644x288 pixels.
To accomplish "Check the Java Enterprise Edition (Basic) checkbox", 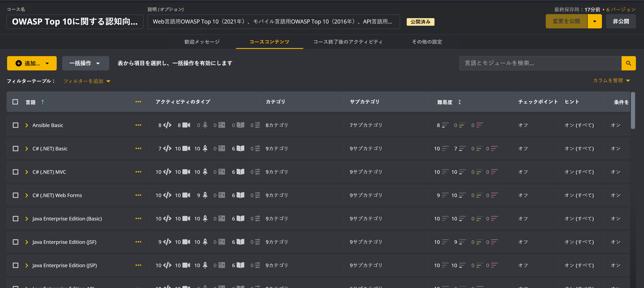I will (15, 219).
